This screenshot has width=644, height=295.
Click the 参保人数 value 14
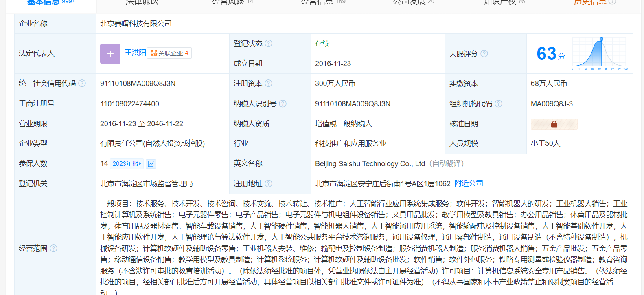click(x=104, y=163)
